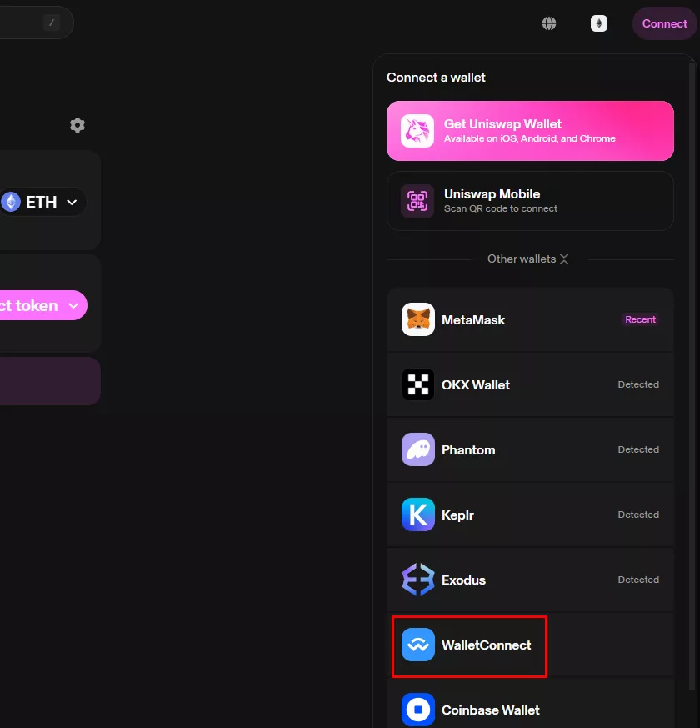Click the Recent badge on MetaMask
Viewport: 700px width, 728px height.
pyautogui.click(x=640, y=319)
